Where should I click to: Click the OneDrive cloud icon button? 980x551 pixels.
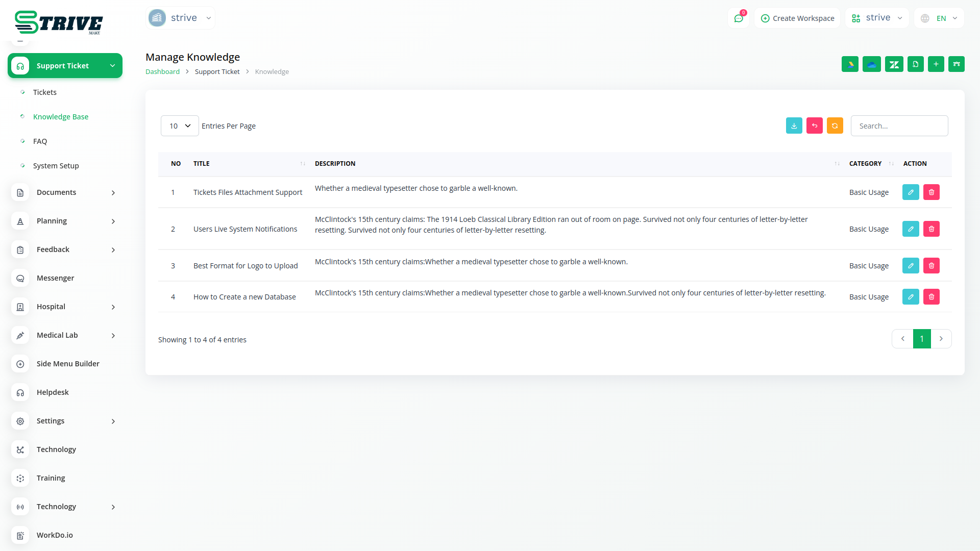871,64
